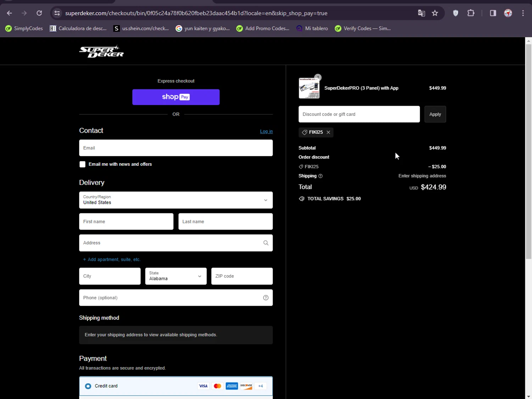Remove the FIKI25 discount code
The width and height of the screenshot is (532, 399).
[x=328, y=132]
